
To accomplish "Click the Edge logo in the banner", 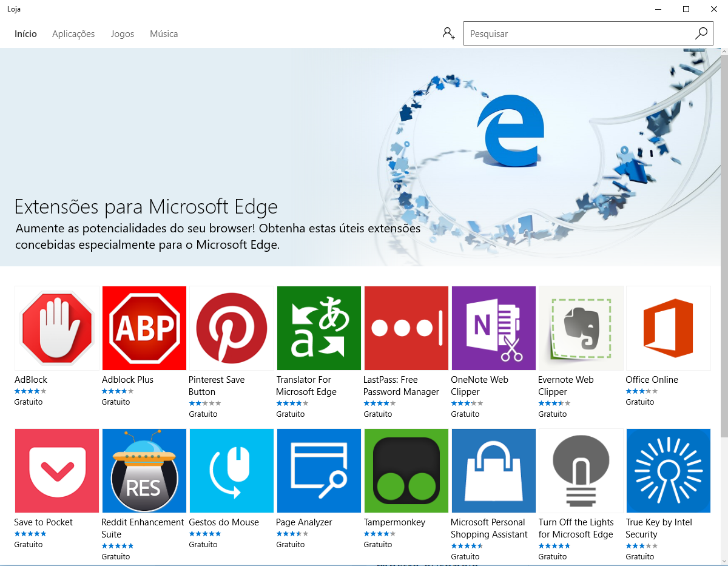I will 510,130.
